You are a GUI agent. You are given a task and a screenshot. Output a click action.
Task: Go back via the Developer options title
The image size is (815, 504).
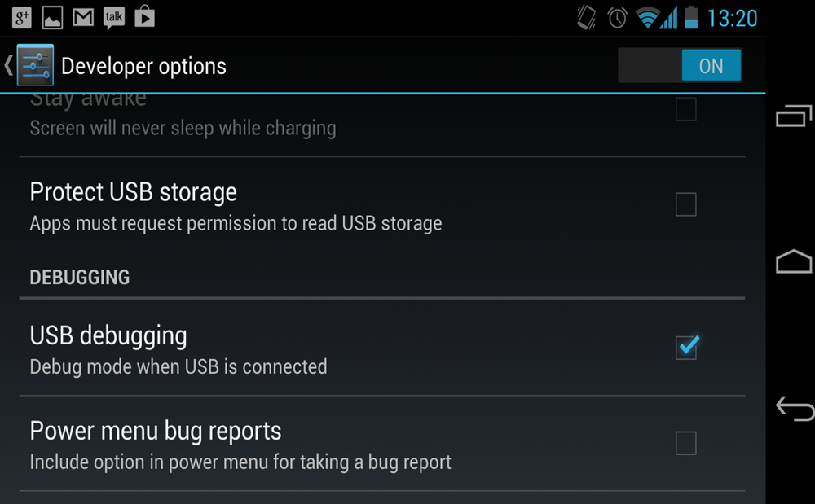point(143,66)
